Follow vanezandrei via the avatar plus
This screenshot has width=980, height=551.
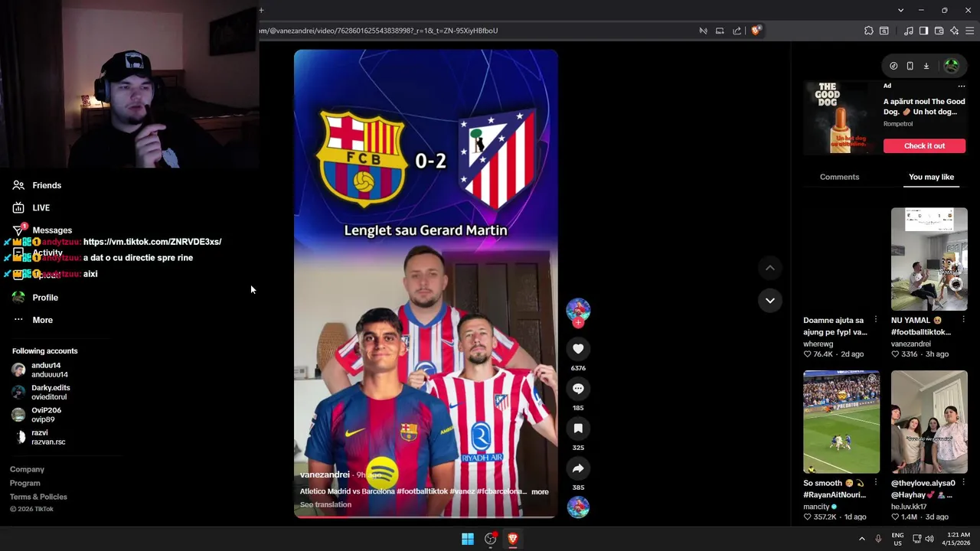pyautogui.click(x=578, y=323)
